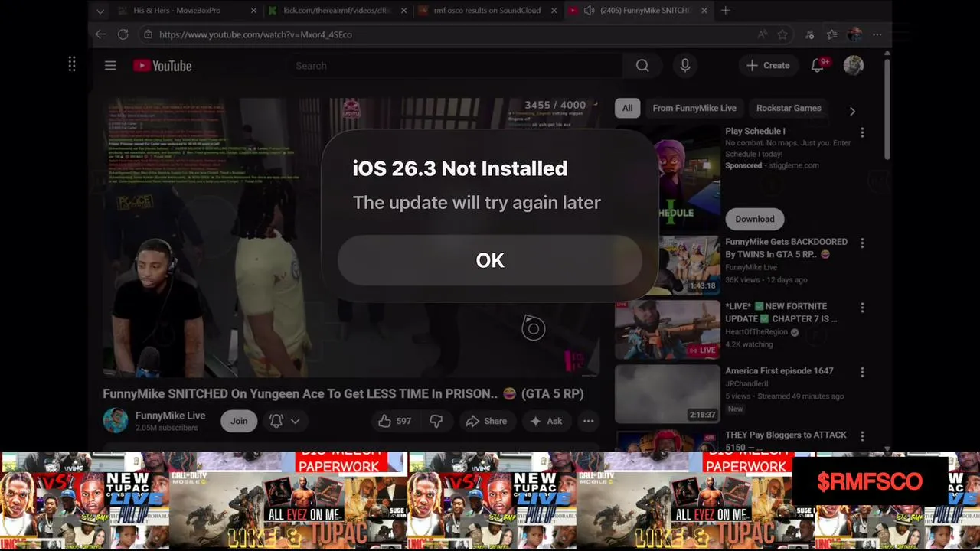Open the NEW FORTNITE UPDATE live thumbnail
Image resolution: width=980 pixels, height=551 pixels.
pos(668,329)
